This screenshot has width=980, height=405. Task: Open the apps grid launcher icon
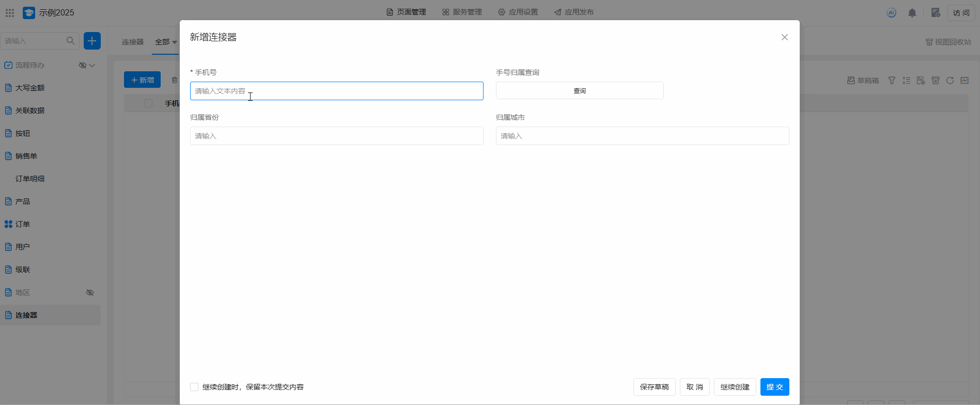click(x=10, y=13)
